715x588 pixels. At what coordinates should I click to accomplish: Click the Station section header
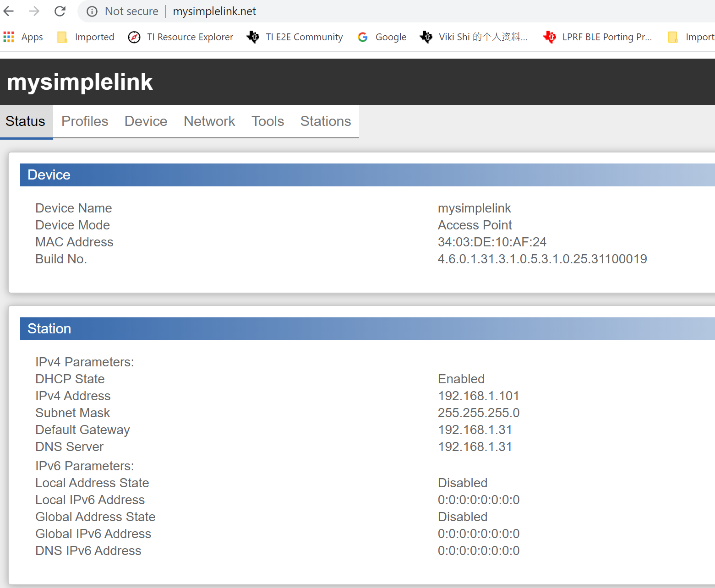pos(367,329)
